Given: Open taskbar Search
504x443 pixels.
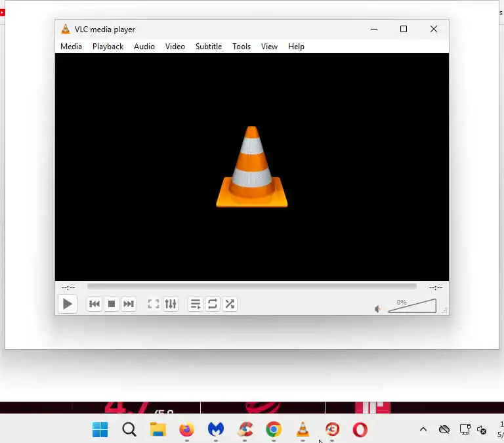Looking at the screenshot, I should pos(129,429).
